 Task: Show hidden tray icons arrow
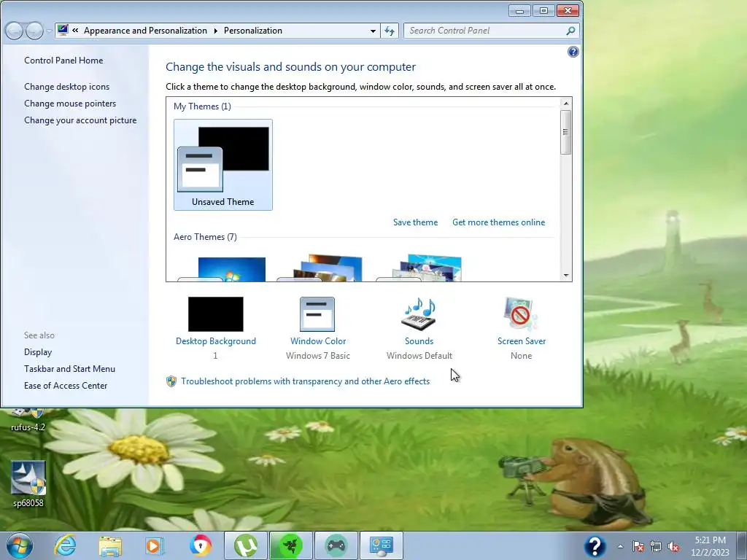pyautogui.click(x=620, y=546)
